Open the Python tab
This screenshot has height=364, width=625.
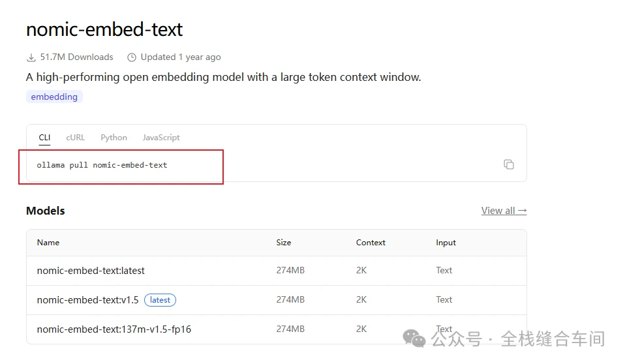point(114,138)
